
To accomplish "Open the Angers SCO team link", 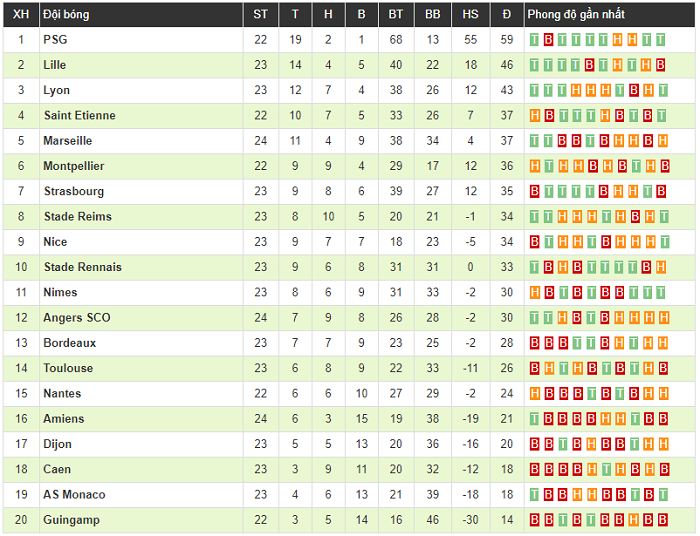I will [x=77, y=318].
